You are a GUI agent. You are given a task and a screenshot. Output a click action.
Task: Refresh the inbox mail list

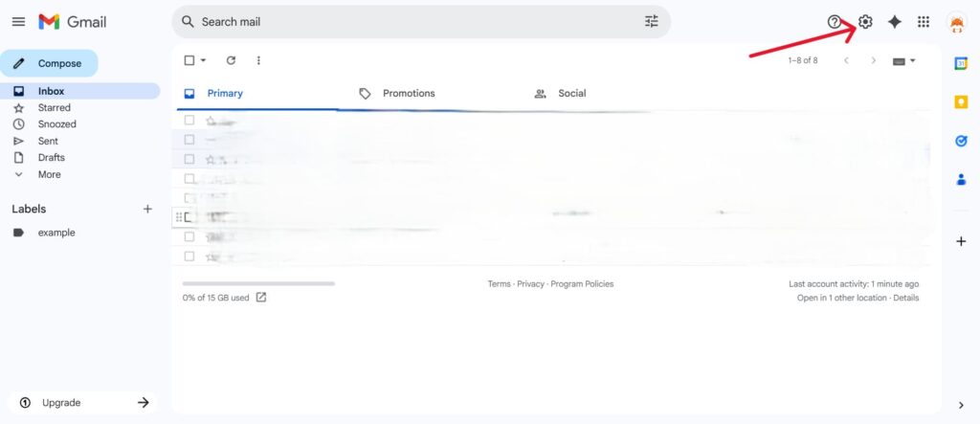point(231,60)
